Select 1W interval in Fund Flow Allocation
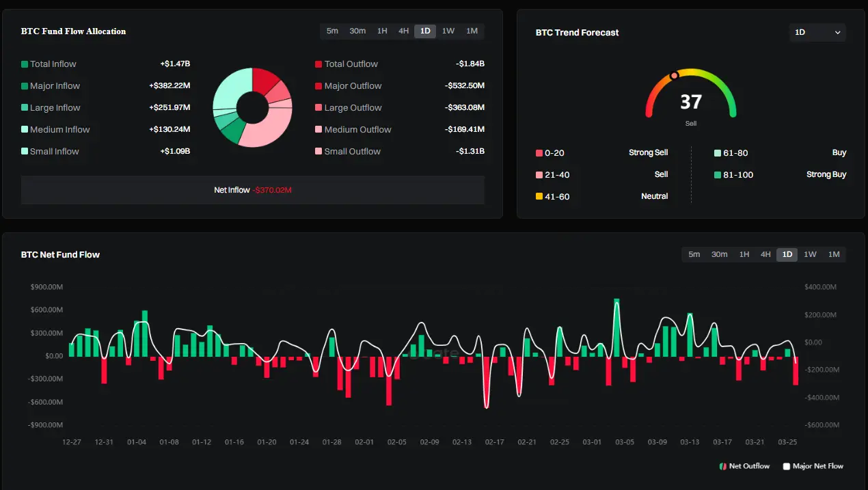 [x=448, y=31]
